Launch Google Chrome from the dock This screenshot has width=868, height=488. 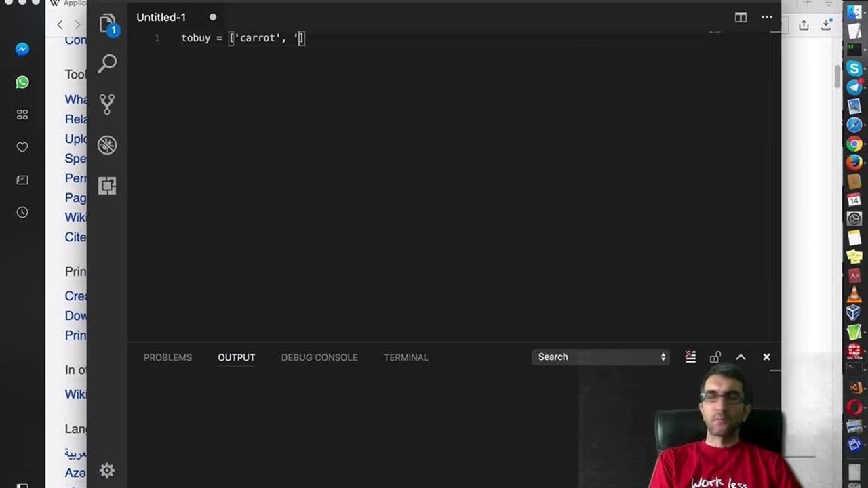[x=854, y=144]
